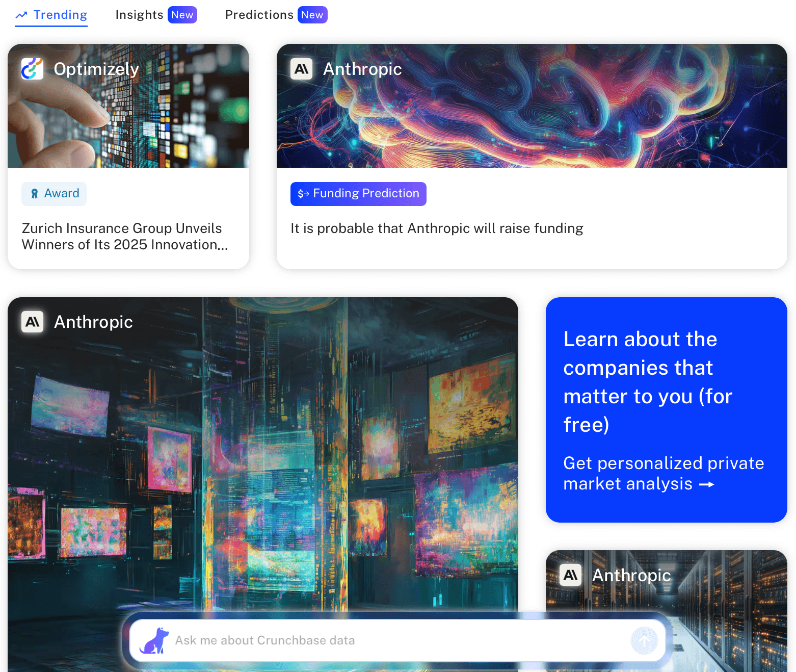Click the New badge beside Insights
The image size is (796, 672).
(182, 15)
